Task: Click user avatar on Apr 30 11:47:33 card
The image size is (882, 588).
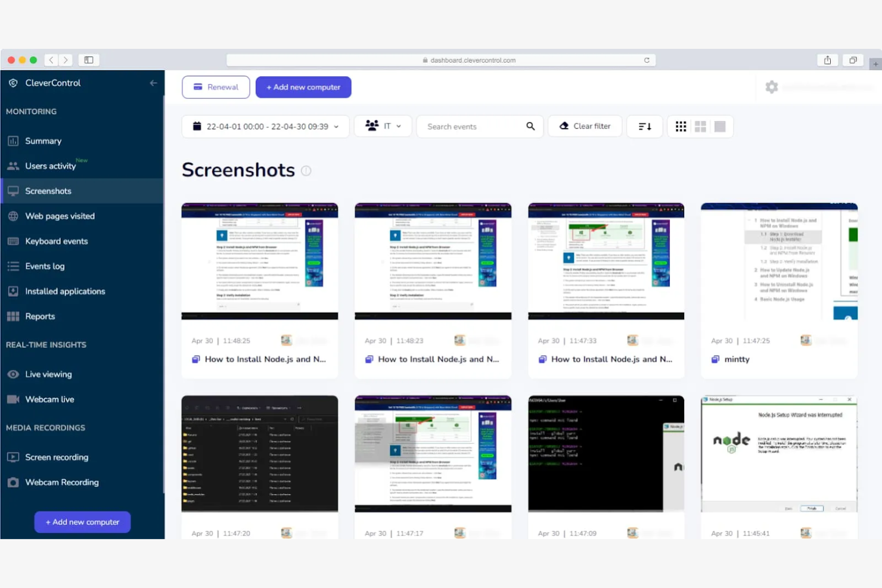Action: coord(632,340)
